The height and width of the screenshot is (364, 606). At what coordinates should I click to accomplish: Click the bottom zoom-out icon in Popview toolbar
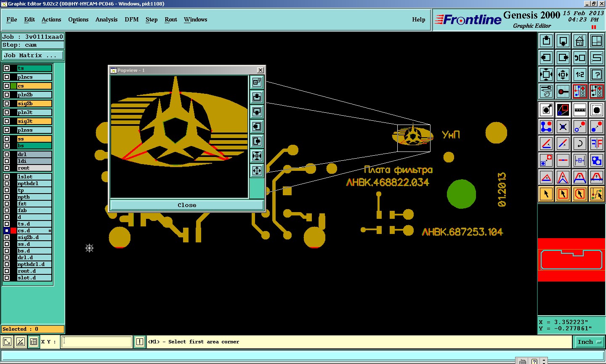point(257,171)
